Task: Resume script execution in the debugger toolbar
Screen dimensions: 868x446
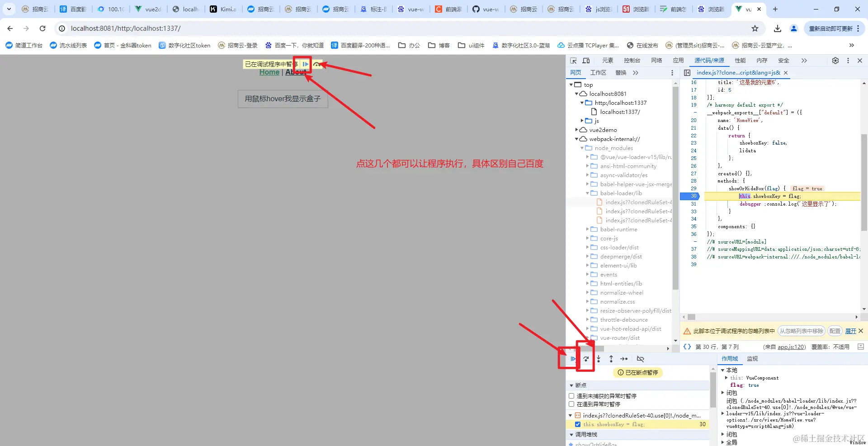Action: click(x=573, y=359)
